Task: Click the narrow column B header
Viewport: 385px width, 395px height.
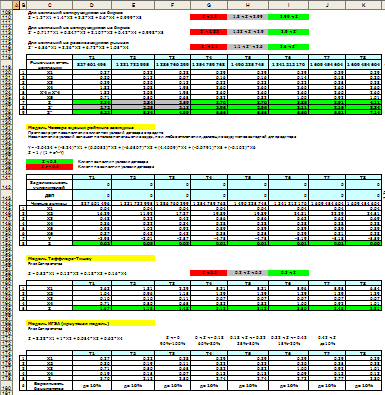Action: [x=23, y=5]
